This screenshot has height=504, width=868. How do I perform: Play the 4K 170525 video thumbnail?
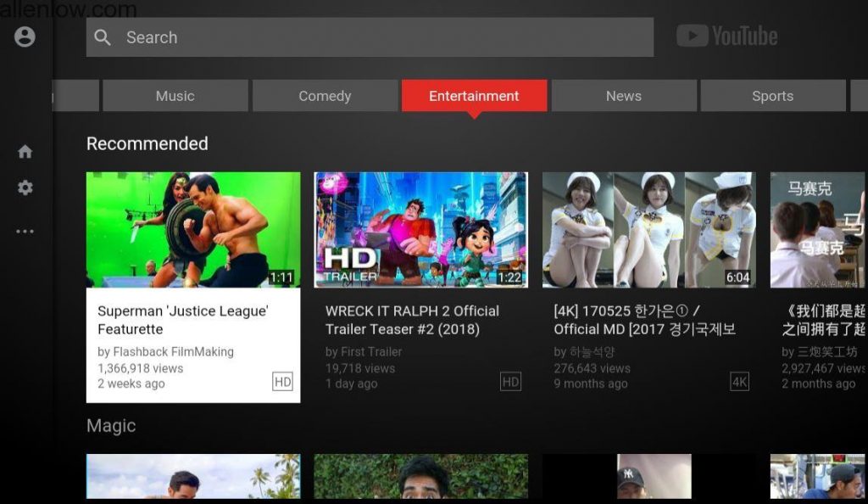pos(648,229)
